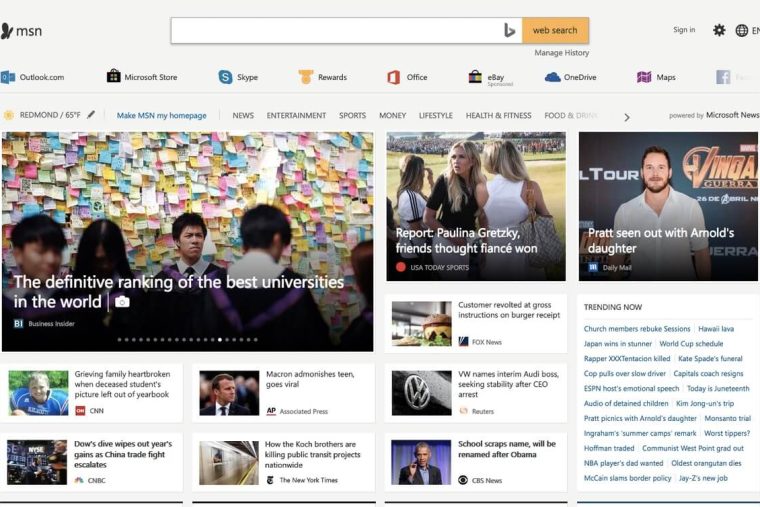Open trending topic Church members rebuke Sessions
The image size is (760, 507).
637,329
